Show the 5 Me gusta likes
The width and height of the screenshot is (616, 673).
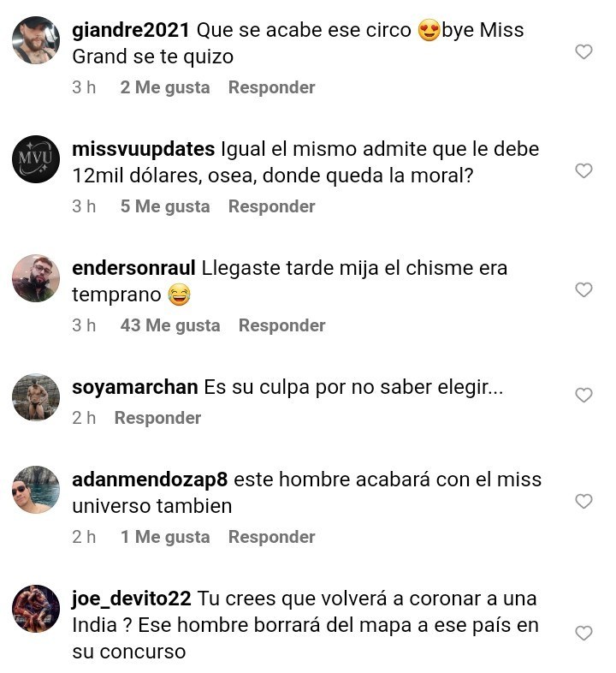coord(165,206)
